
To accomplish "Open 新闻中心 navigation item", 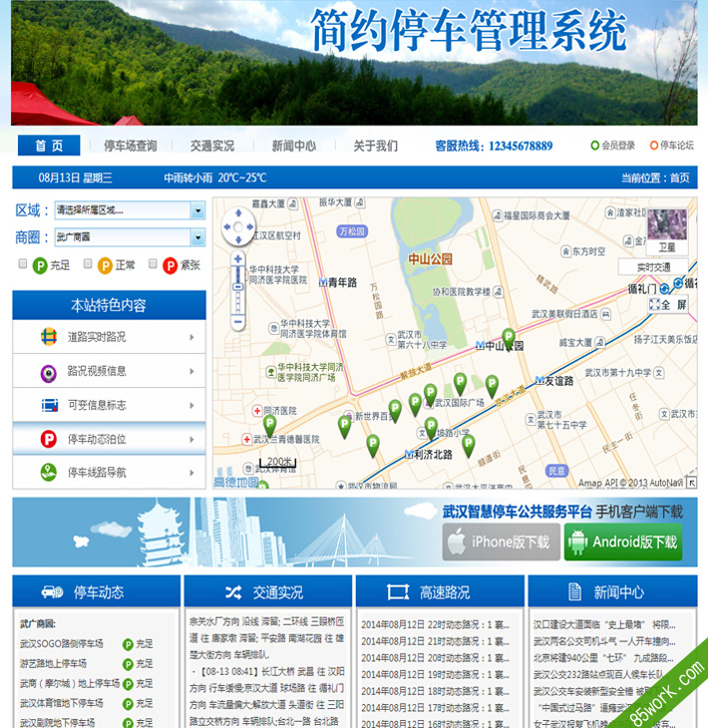I will (294, 146).
